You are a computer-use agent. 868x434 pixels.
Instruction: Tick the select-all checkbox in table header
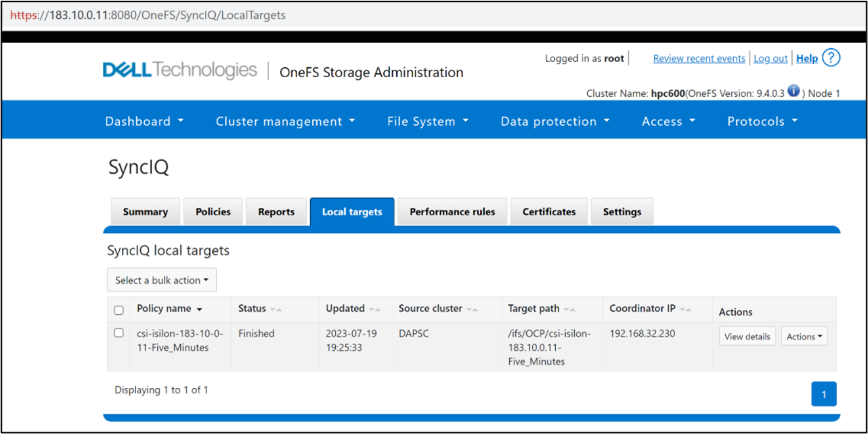119,310
